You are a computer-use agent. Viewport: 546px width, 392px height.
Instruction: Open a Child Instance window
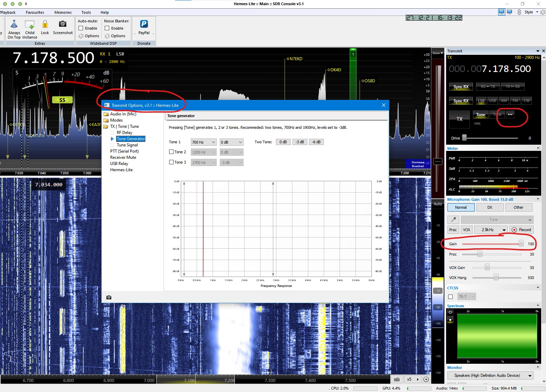click(30, 25)
